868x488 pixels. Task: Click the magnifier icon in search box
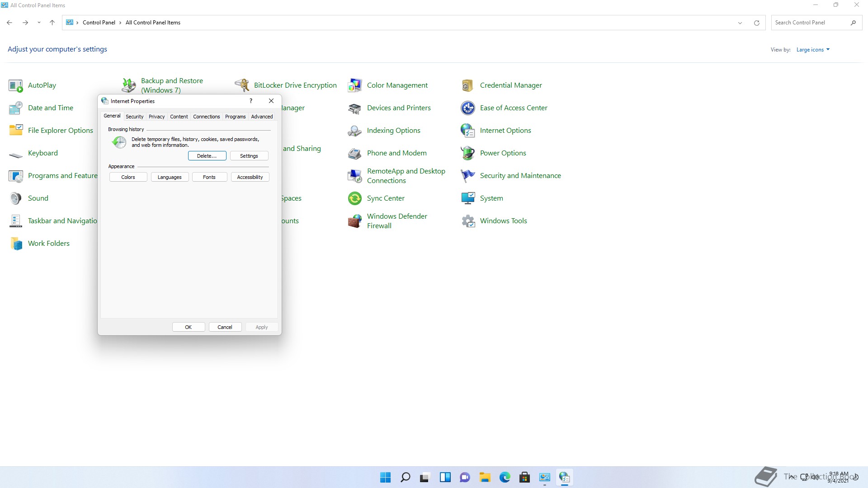tap(853, 23)
